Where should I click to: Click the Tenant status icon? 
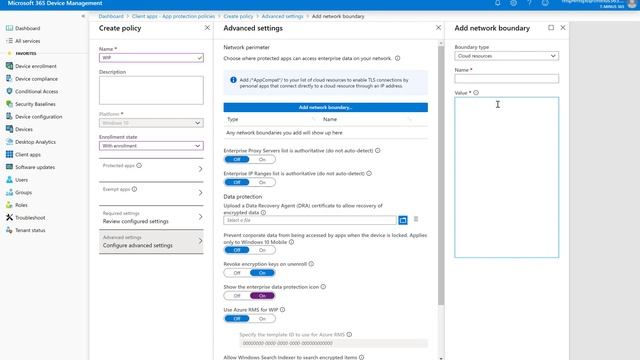9,230
